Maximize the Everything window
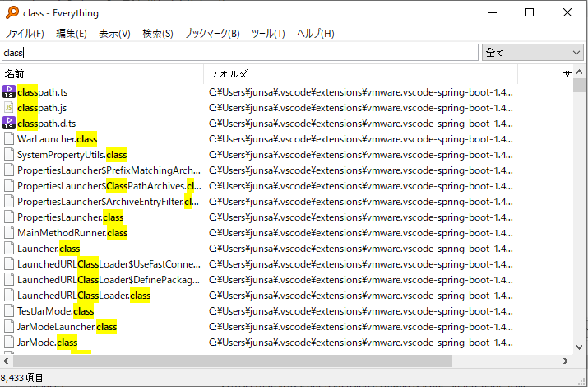The width and height of the screenshot is (588, 387). [530, 12]
